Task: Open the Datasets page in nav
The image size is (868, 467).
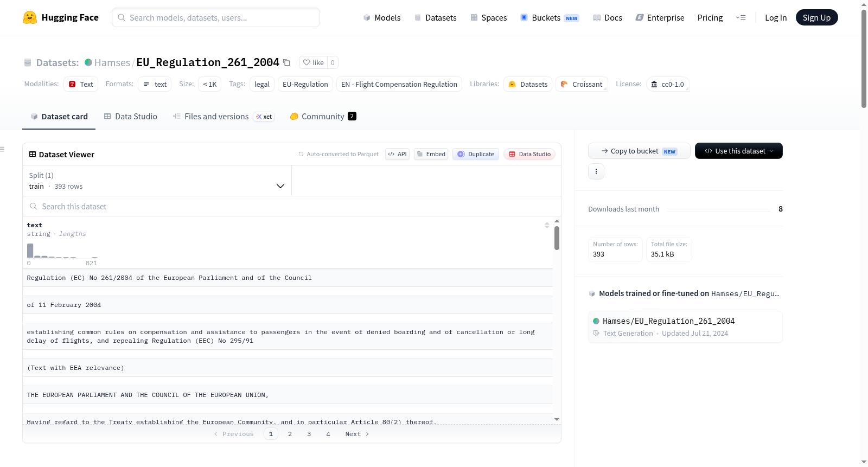Action: (436, 18)
